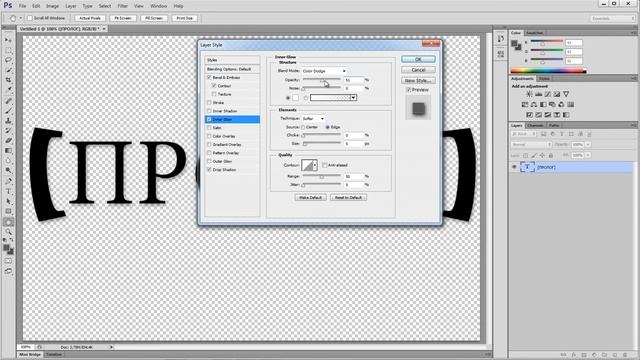Add an Invert adjustment
The width and height of the screenshot is (640, 360).
(x=529, y=115)
